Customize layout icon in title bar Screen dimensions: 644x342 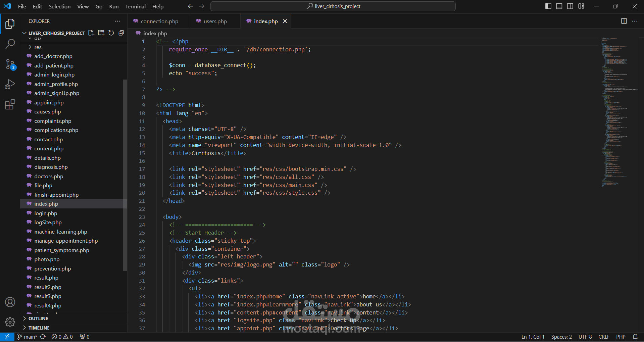[581, 6]
